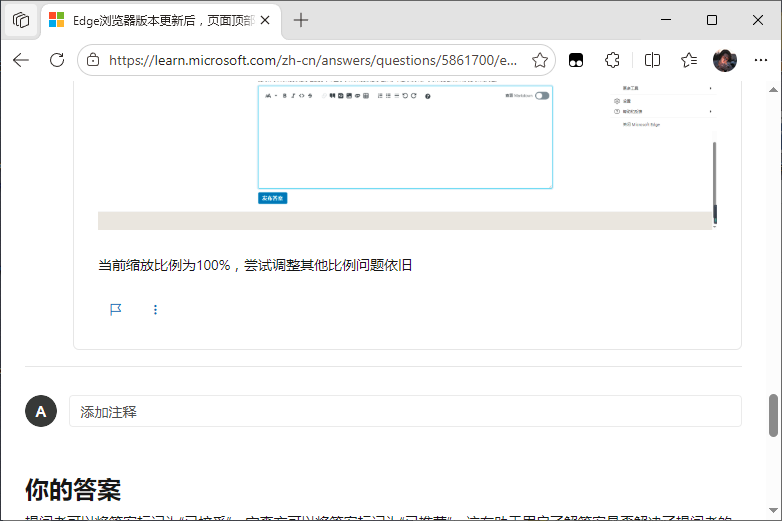Open the user profile avatar

(x=725, y=60)
